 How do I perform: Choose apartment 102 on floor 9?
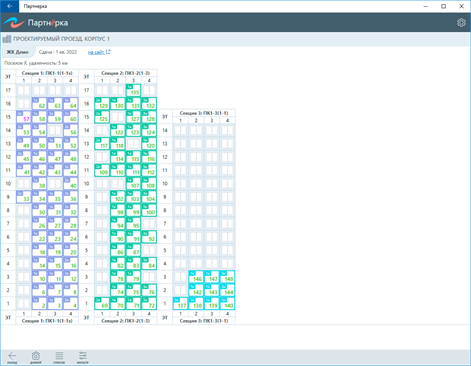pos(118,197)
